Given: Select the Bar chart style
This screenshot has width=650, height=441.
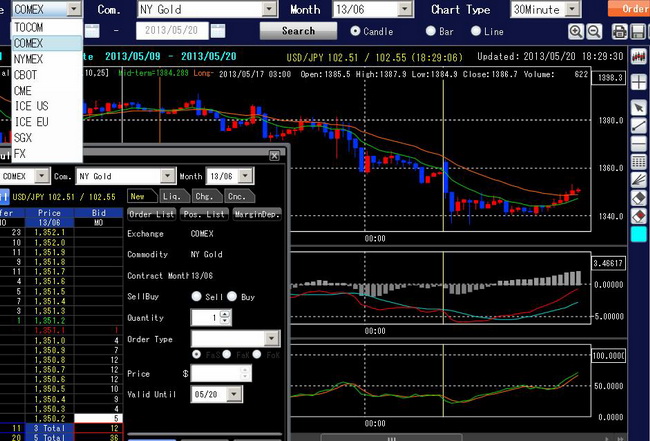Looking at the screenshot, I should click(x=431, y=31).
